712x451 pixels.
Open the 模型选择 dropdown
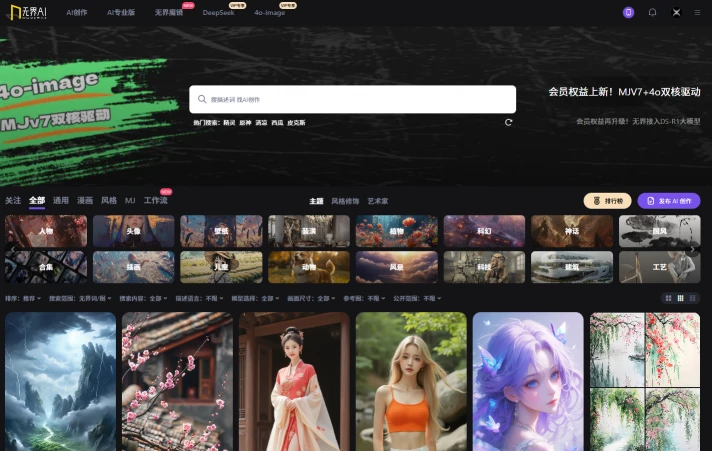[x=255, y=298]
